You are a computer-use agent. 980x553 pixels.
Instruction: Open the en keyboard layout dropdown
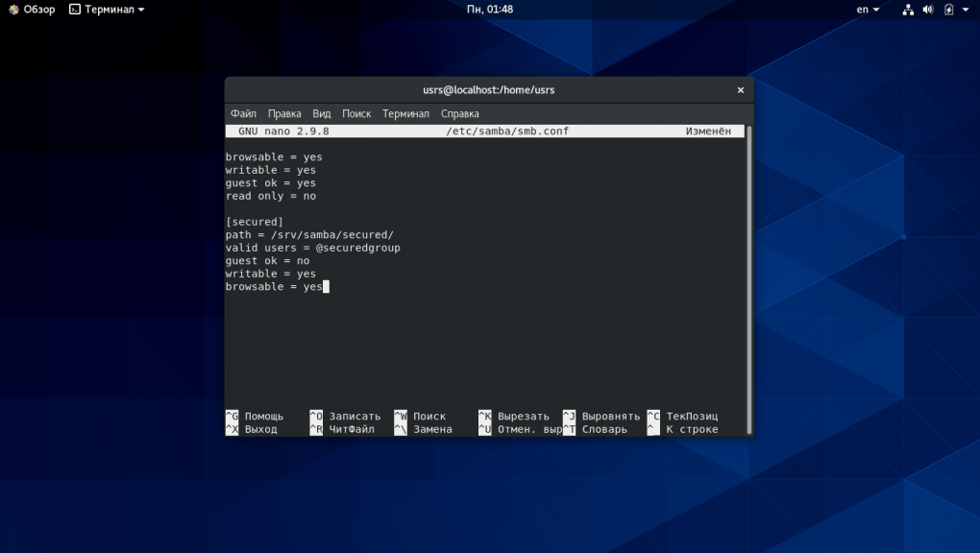[867, 10]
